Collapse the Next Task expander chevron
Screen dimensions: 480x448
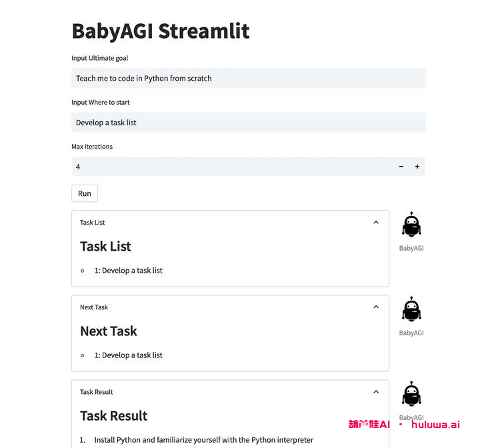tap(376, 307)
